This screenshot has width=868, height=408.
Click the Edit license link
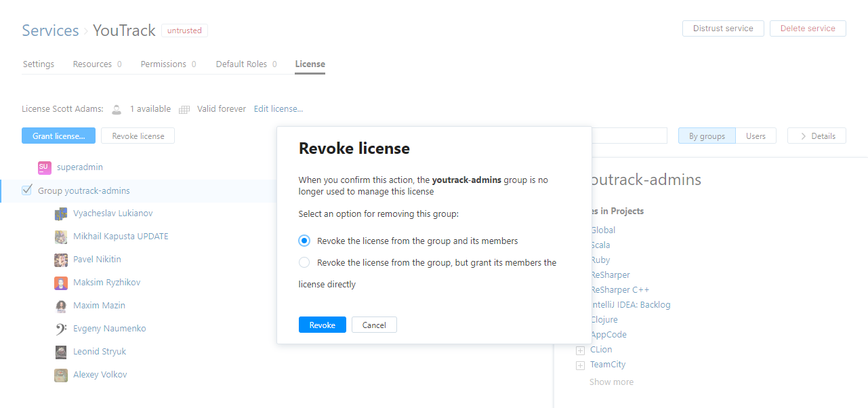click(x=278, y=109)
